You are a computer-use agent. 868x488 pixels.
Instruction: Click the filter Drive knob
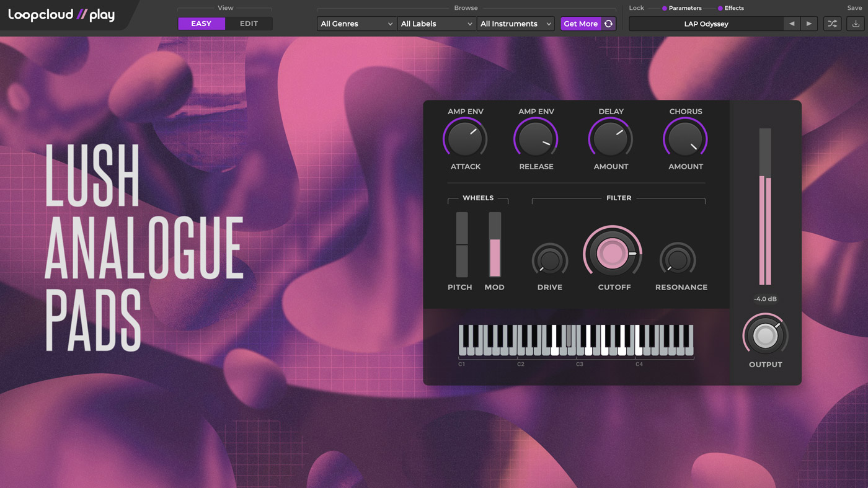(x=550, y=260)
